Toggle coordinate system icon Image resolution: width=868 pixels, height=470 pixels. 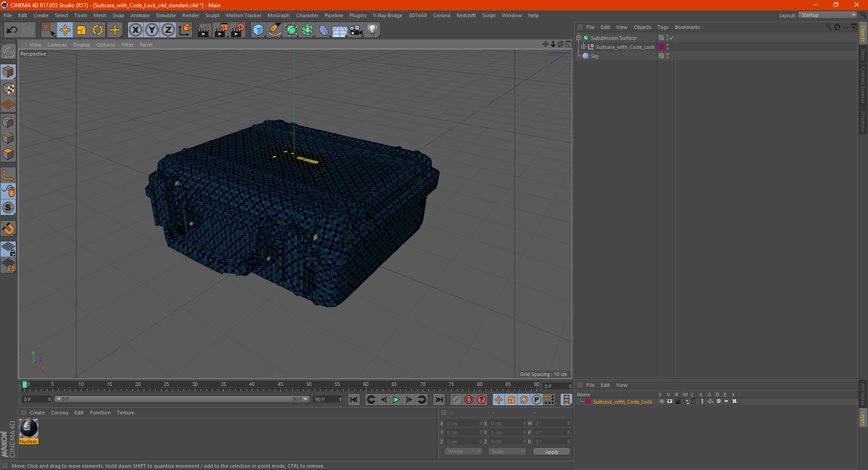(184, 30)
